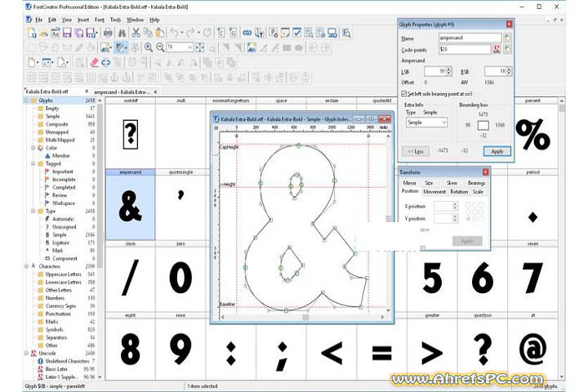Screen dimensions: 588x392
Task: Collapse the Tagged category node
Action: click(33, 163)
